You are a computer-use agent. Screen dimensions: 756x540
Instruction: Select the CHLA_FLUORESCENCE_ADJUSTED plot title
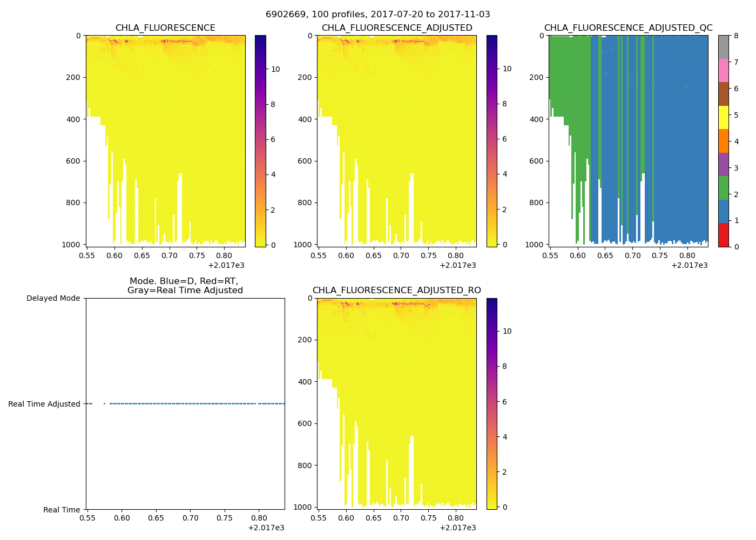point(397,28)
